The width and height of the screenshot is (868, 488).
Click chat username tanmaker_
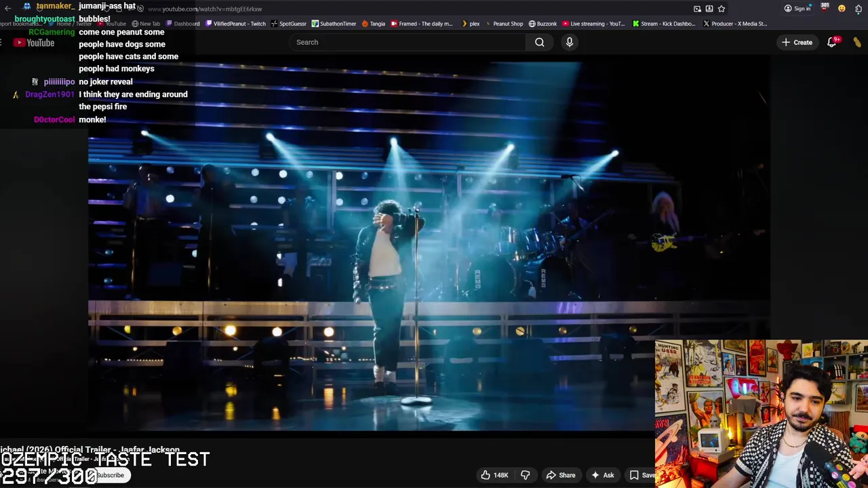pos(54,6)
